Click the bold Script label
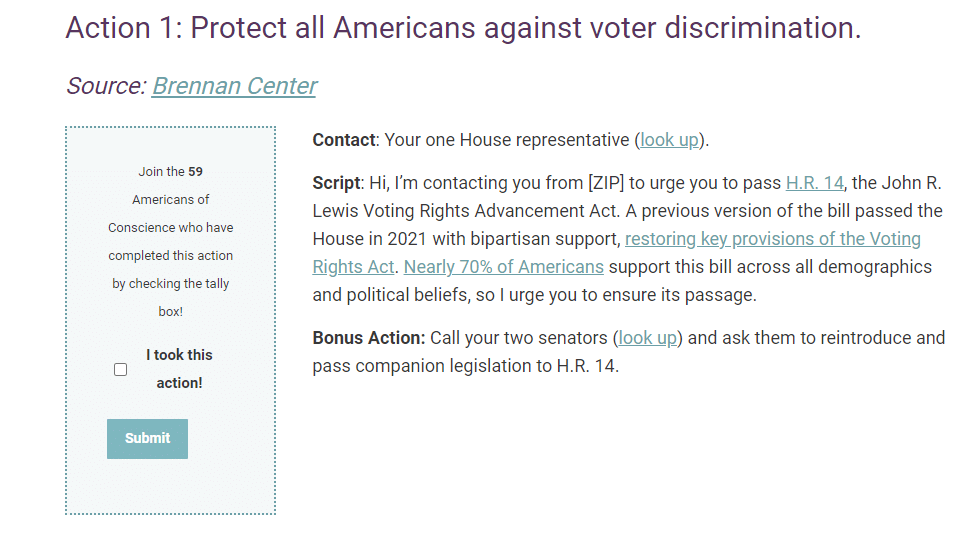 336,183
